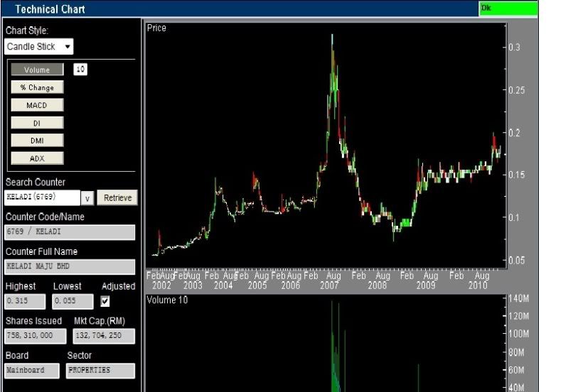The height and width of the screenshot is (392, 568).
Task: Select the Shares Issued value field
Action: point(36,336)
